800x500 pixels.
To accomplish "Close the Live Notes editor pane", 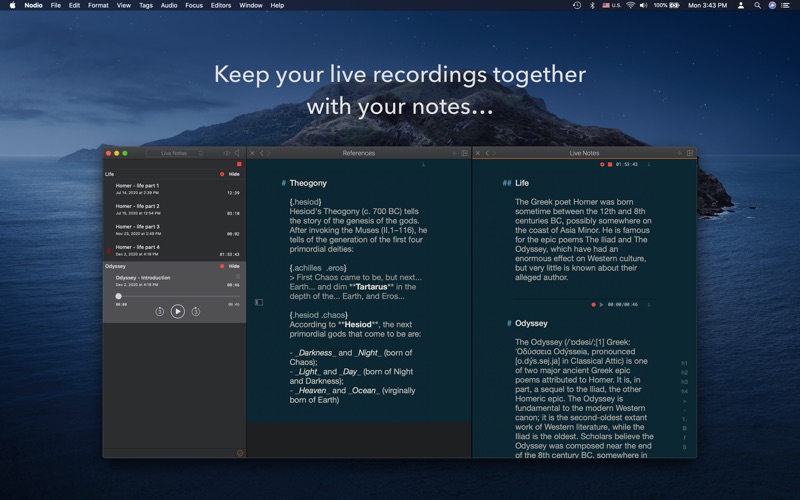I will (x=478, y=153).
